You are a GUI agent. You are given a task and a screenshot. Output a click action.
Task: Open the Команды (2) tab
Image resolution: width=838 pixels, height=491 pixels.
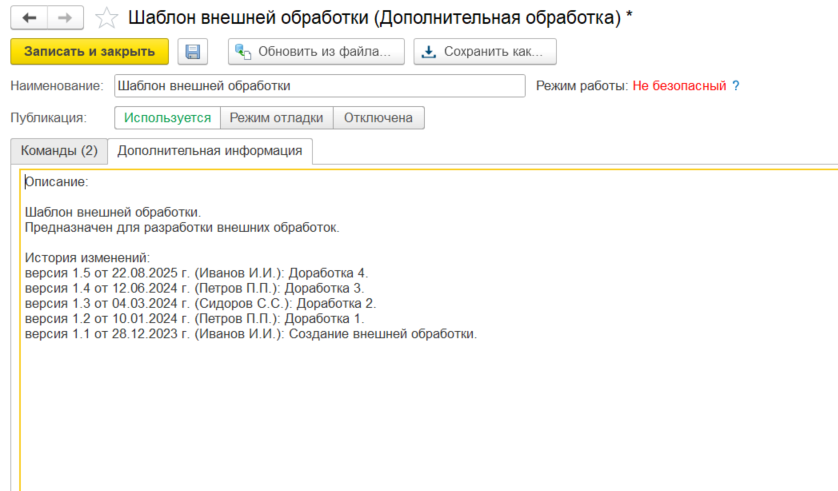tap(60, 151)
